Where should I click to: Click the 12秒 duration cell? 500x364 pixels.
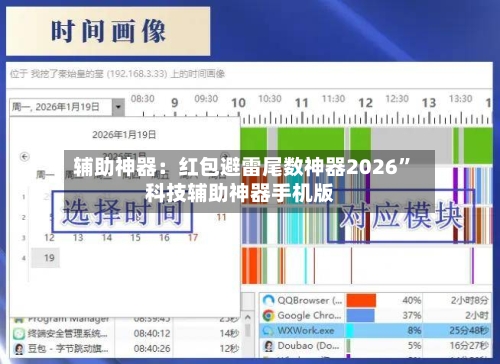[229, 348]
